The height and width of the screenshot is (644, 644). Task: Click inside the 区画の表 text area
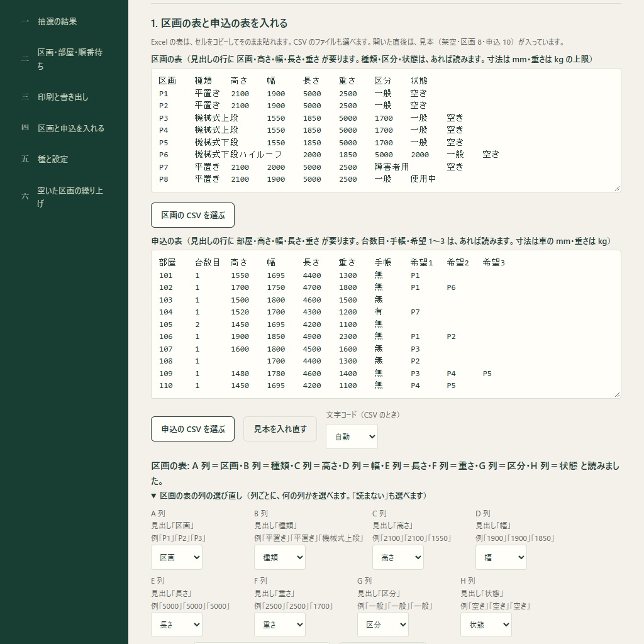coord(386,130)
